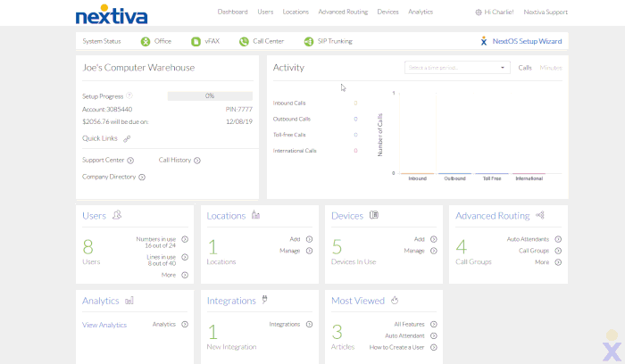
Task: Open the Advanced Routing card title
Action: point(493,216)
